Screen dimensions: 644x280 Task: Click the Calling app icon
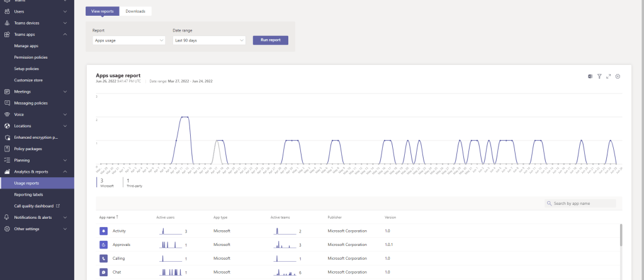103,259
